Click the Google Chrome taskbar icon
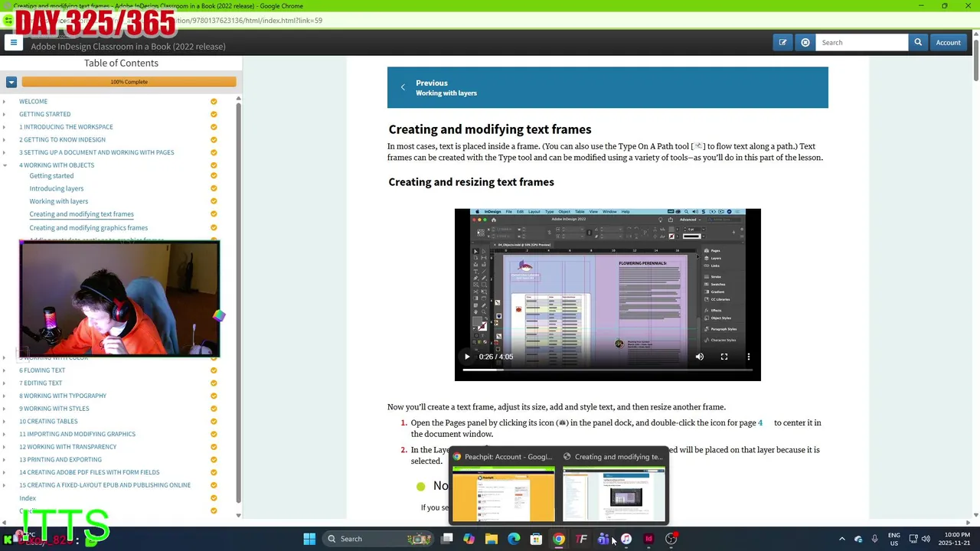Image resolution: width=980 pixels, height=551 pixels. 559,539
